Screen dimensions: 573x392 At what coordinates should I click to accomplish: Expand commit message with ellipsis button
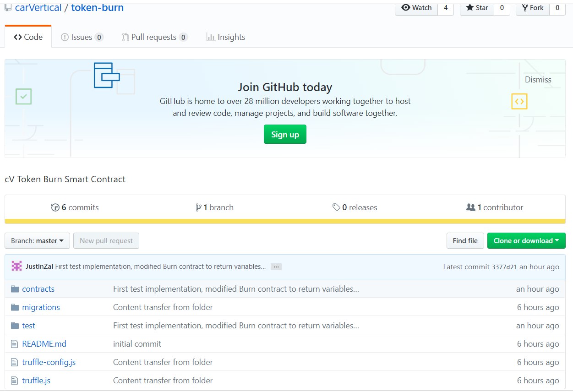tap(276, 267)
